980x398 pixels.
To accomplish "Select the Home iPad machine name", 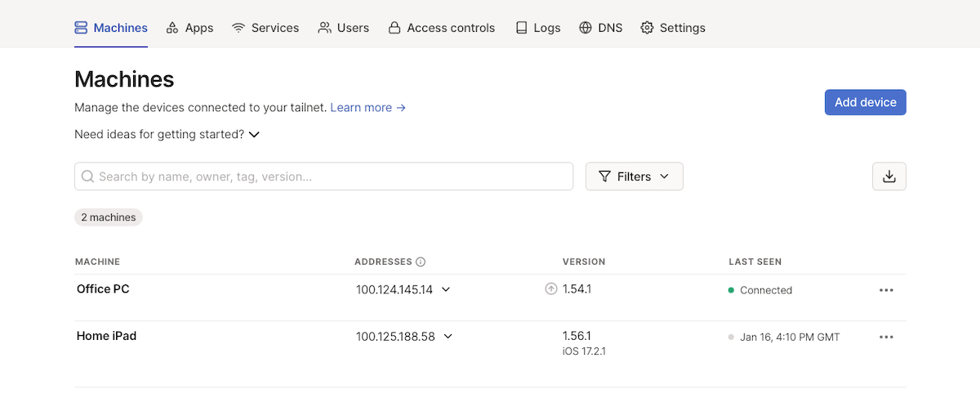I will 106,336.
